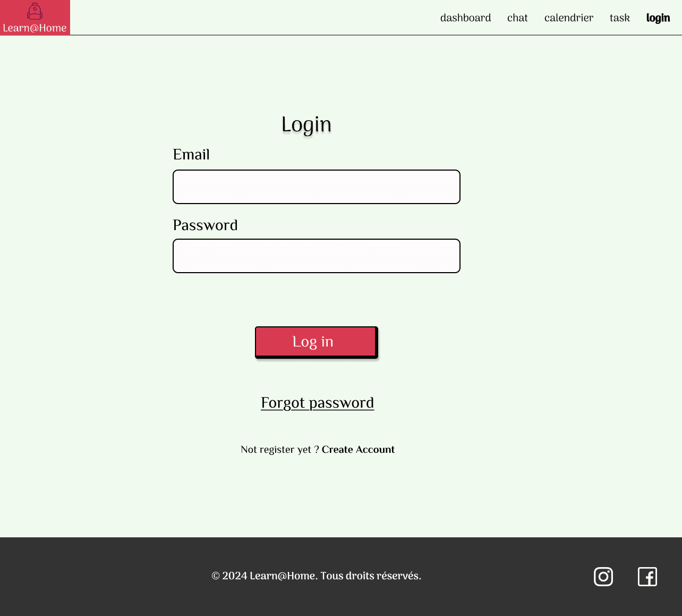The width and height of the screenshot is (682, 616).
Task: Click the Email field label
Action: click(x=191, y=155)
